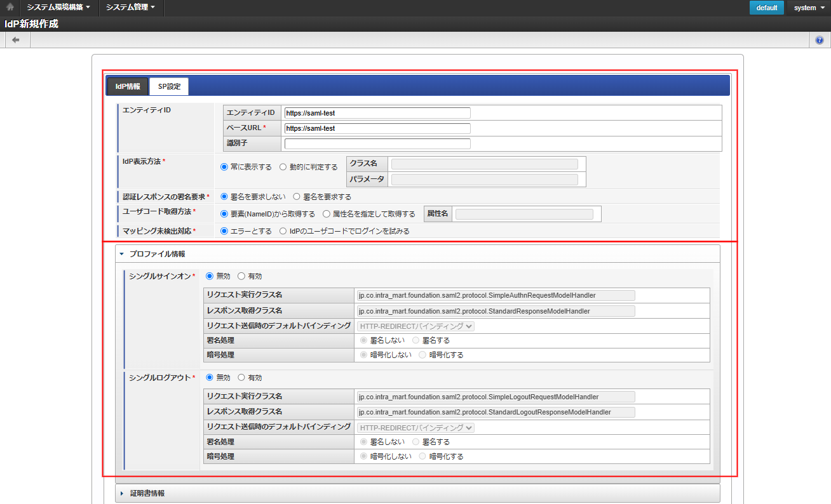Click the back arrow icon below the title

[x=16, y=39]
